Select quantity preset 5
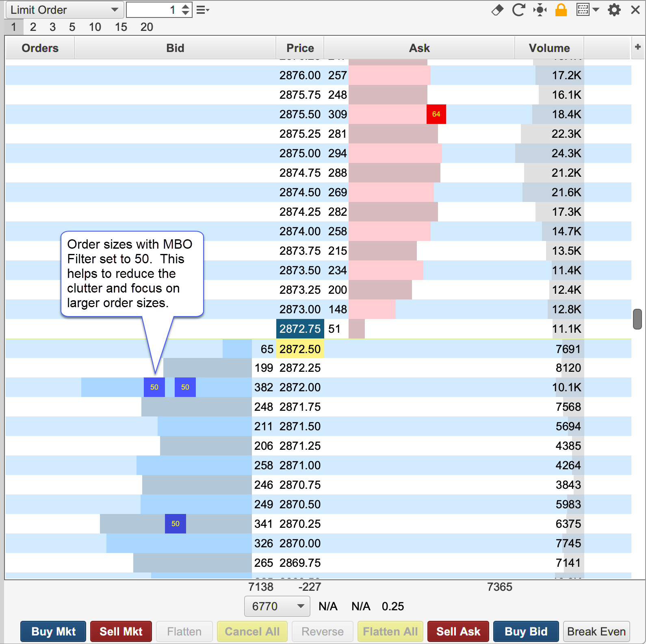This screenshot has height=644, width=646. [72, 27]
